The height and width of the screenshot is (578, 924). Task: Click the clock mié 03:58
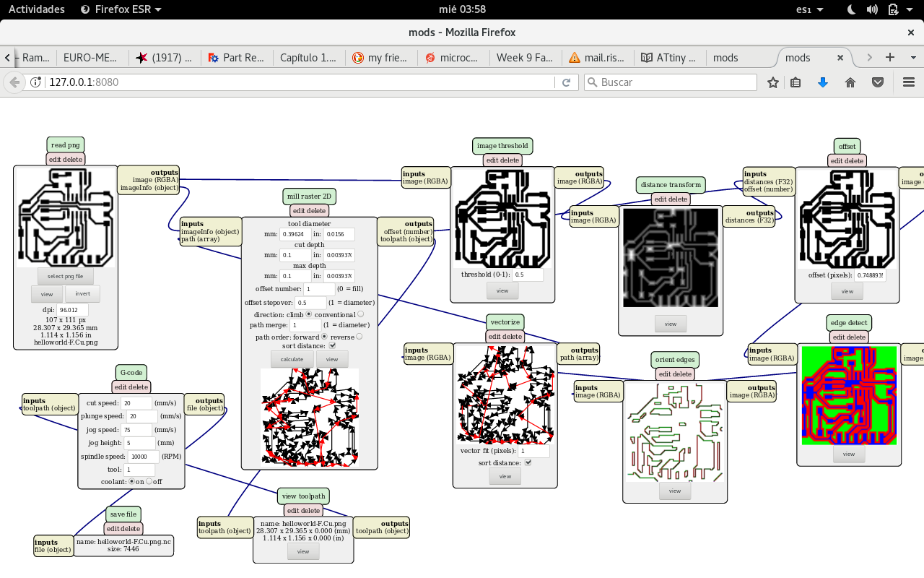tap(462, 9)
